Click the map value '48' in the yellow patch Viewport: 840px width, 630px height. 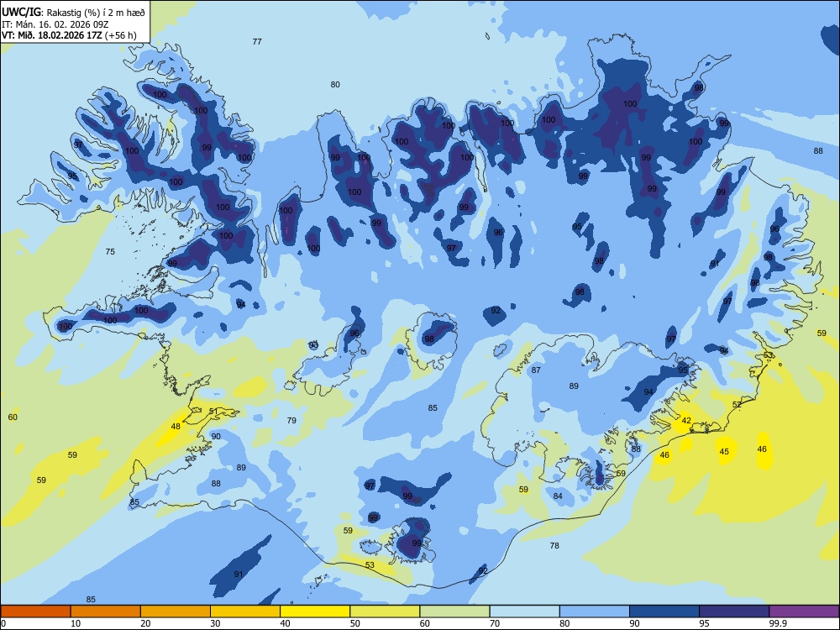point(176,427)
